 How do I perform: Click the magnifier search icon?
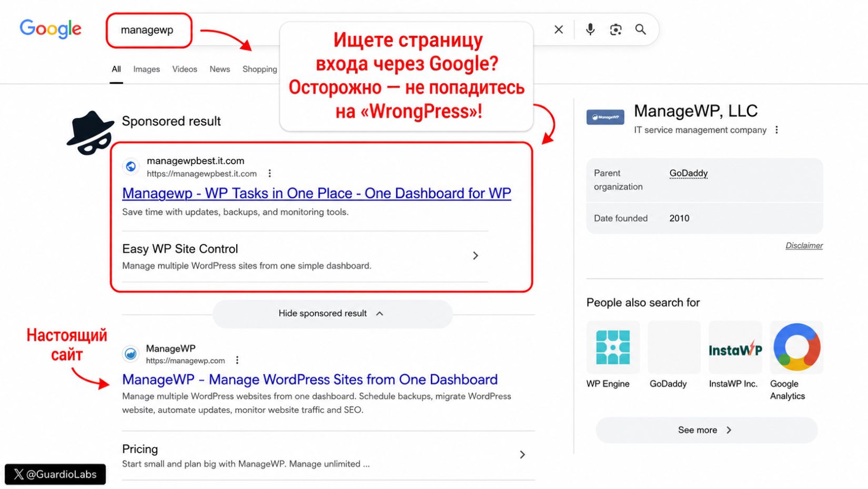point(640,29)
